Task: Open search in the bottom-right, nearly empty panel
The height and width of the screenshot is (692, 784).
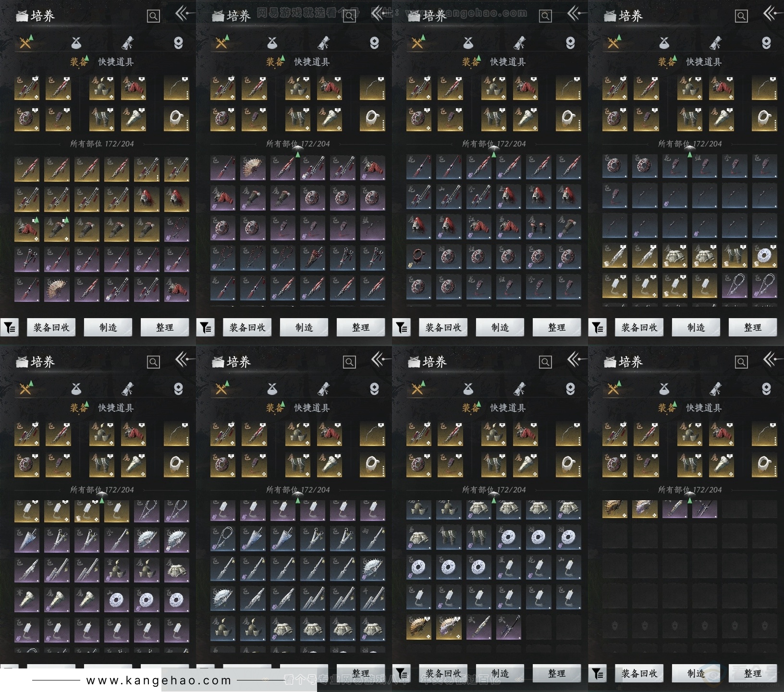Action: coord(741,362)
